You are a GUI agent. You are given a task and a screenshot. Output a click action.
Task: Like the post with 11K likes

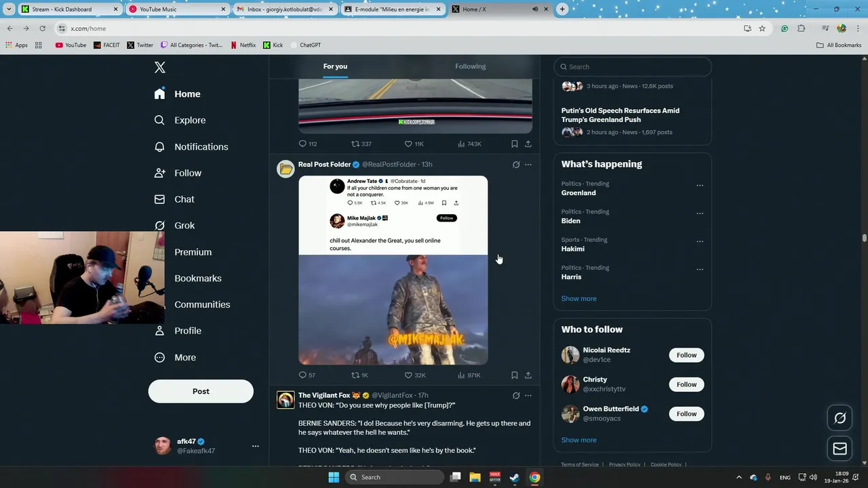click(414, 144)
